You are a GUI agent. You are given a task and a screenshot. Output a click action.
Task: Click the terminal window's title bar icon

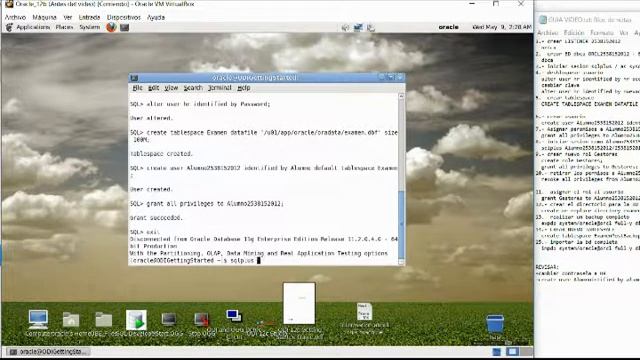coord(134,78)
